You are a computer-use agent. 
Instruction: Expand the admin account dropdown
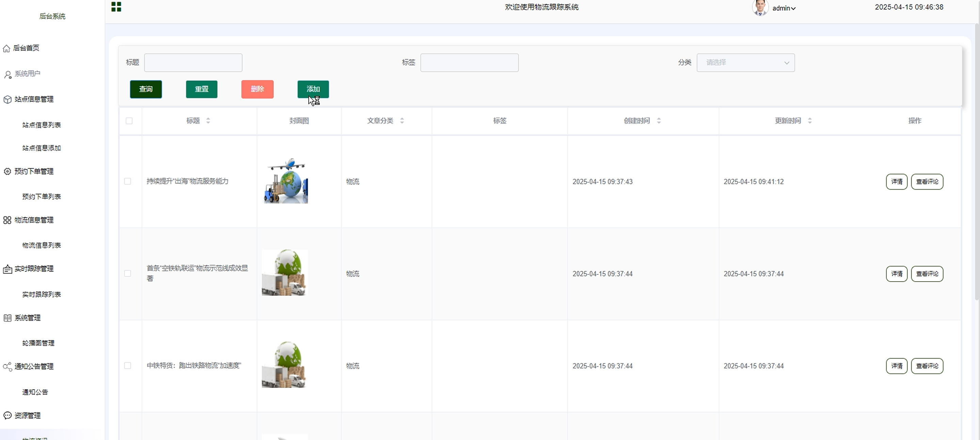[784, 9]
